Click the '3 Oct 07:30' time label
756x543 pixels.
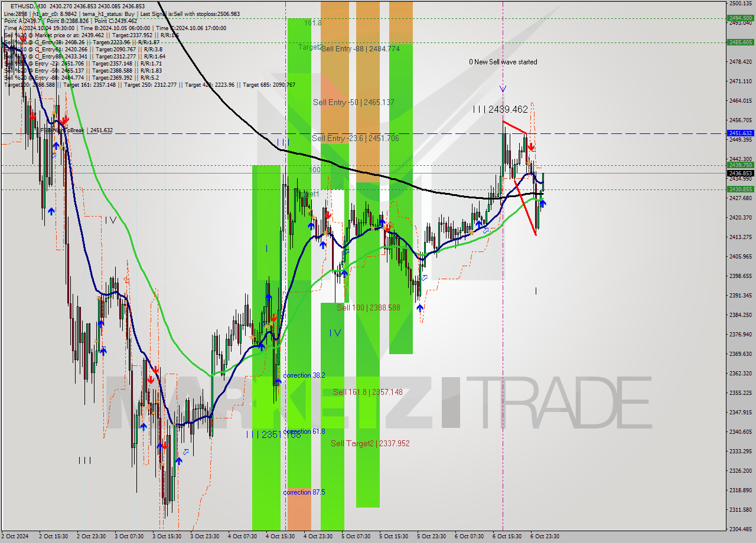click(129, 537)
